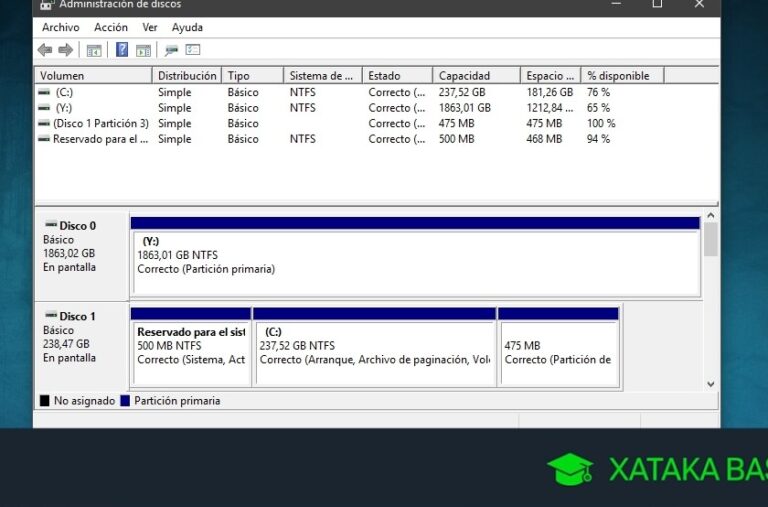
Task: Click the show/hide action pane icon
Action: (x=143, y=50)
